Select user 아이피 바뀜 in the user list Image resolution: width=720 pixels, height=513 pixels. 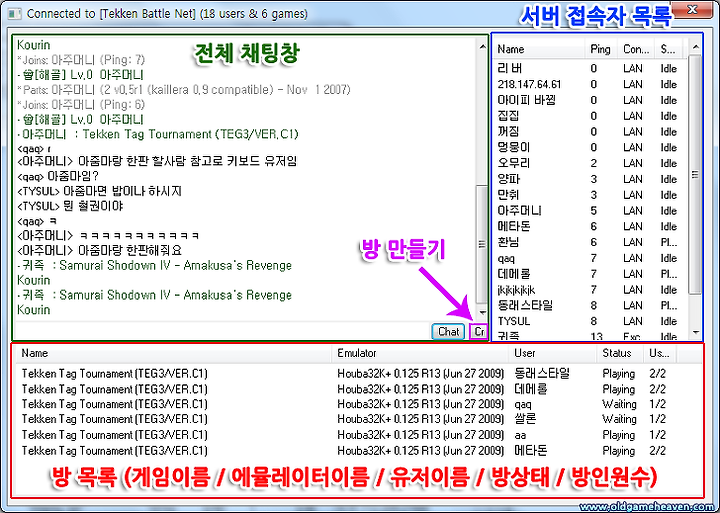coord(591,100)
